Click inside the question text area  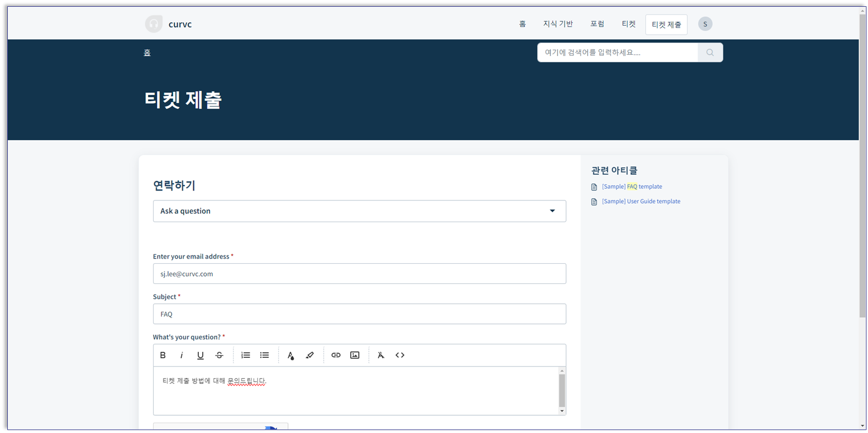coord(355,390)
